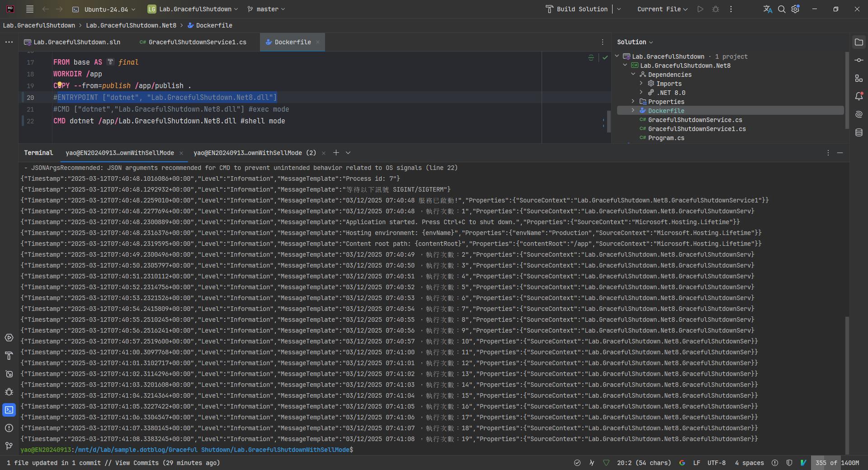Open the AI Assistant spiral icon

(859, 114)
